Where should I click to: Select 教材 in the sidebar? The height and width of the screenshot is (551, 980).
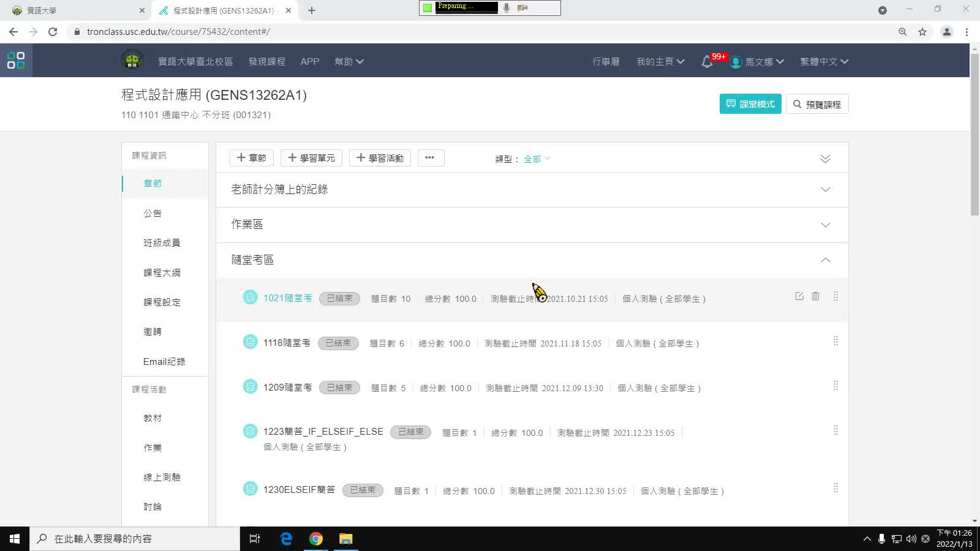click(153, 418)
